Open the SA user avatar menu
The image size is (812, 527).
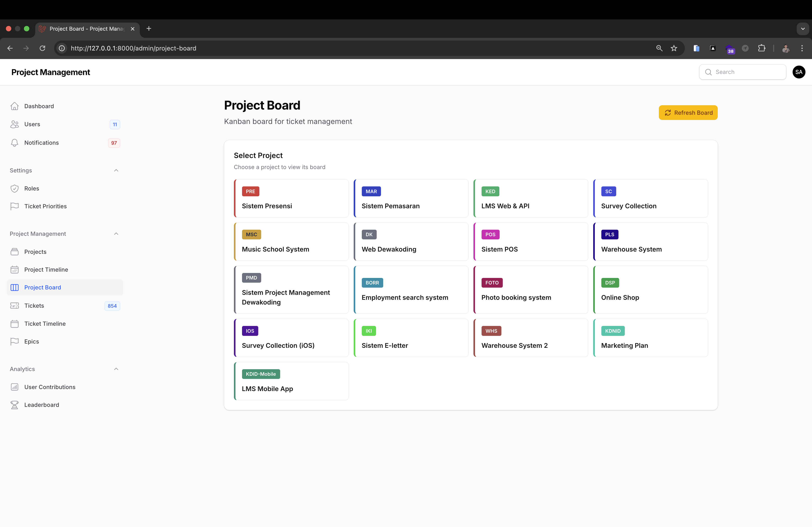(x=798, y=72)
